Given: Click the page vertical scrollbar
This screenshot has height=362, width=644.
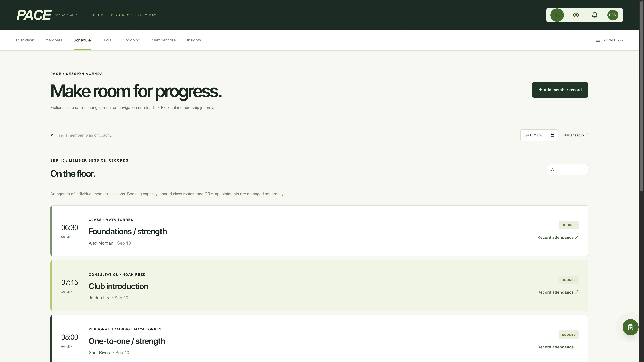Looking at the screenshot, I should tap(641, 96).
